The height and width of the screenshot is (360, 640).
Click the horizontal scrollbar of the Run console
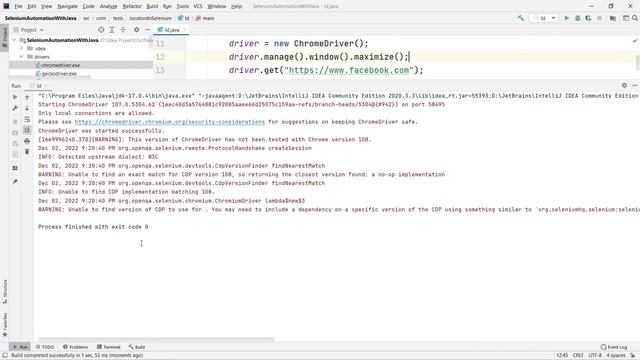pyautogui.click(x=156, y=339)
